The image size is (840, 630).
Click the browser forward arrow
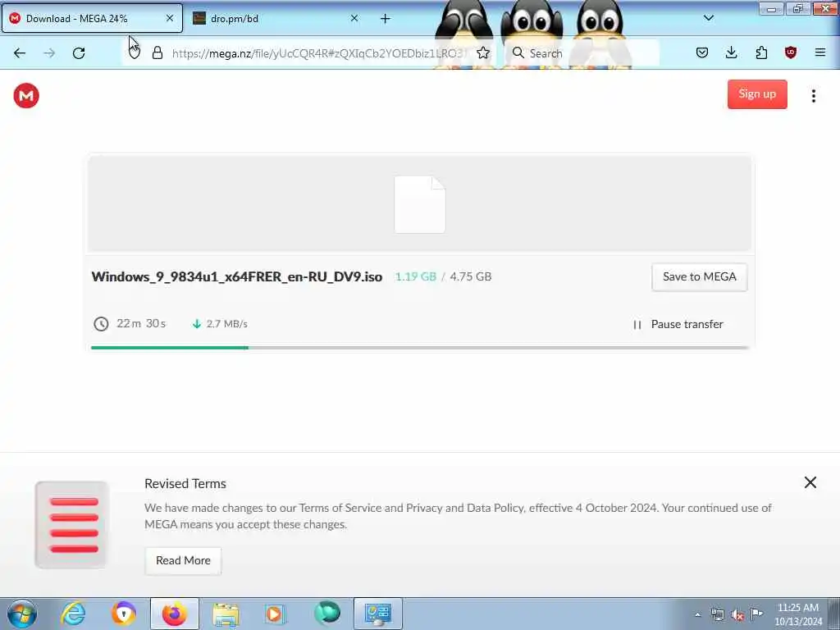[49, 53]
